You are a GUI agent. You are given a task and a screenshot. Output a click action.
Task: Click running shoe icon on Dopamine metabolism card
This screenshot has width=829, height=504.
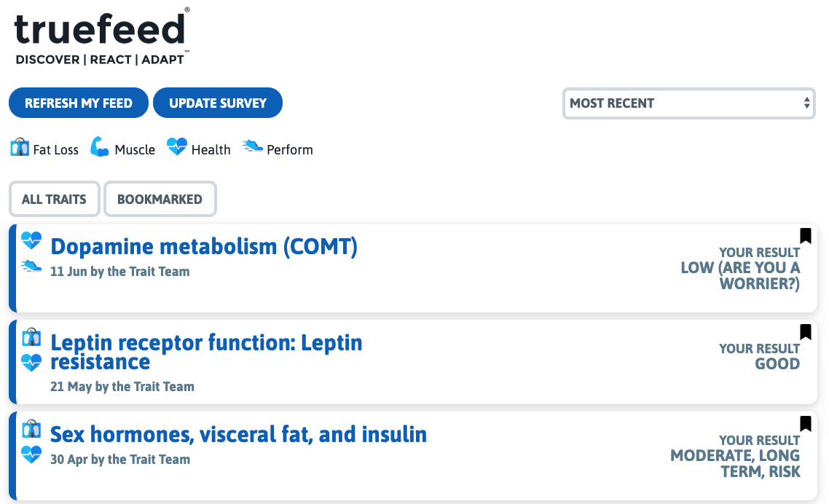pyautogui.click(x=31, y=267)
